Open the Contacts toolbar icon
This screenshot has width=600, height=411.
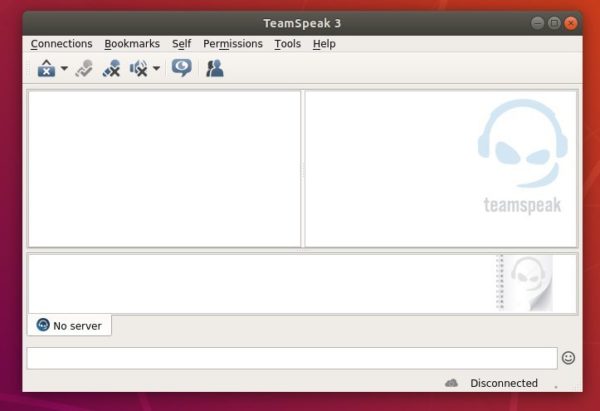pos(215,68)
